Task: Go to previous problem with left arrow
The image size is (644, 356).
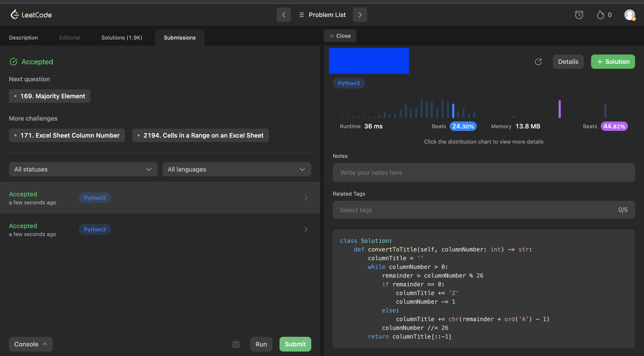Action: [284, 15]
